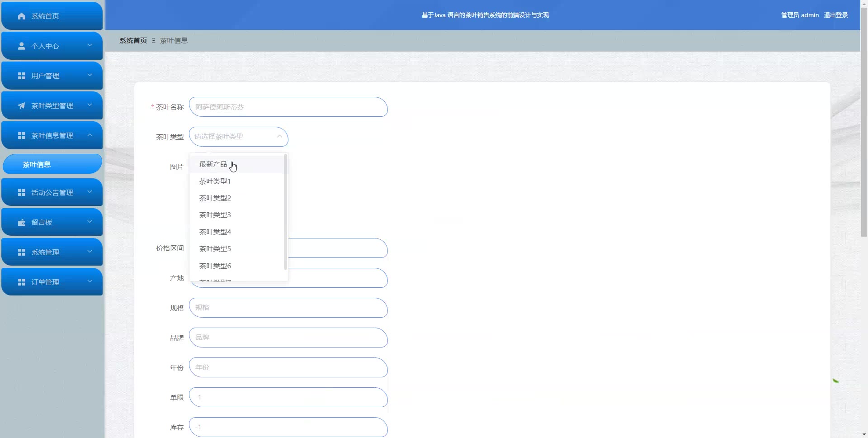Click the grid icon beside 订单管理
Viewport: 868px width, 438px height.
pos(21,282)
